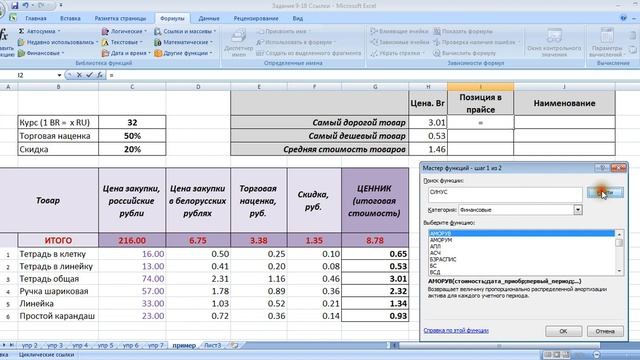Screen dimensions: 640x360
Task: Switch to the Вставка ribbon tab
Action: [x=70, y=18]
